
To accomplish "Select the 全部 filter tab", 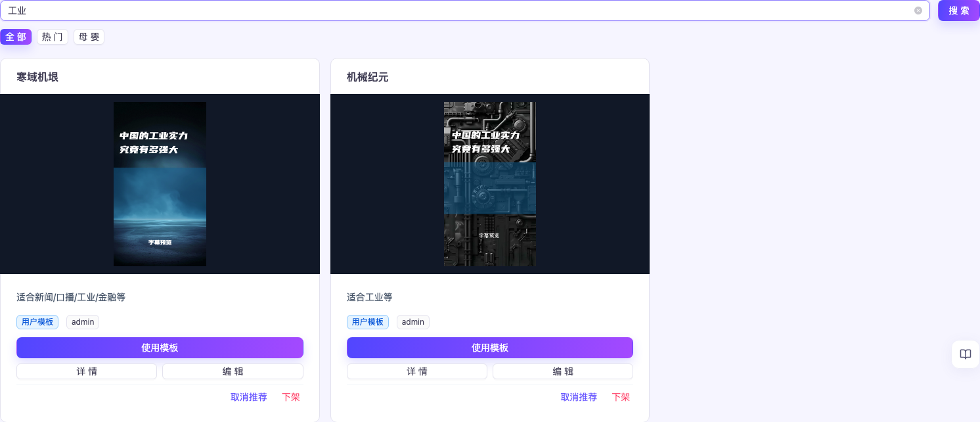I will point(16,37).
